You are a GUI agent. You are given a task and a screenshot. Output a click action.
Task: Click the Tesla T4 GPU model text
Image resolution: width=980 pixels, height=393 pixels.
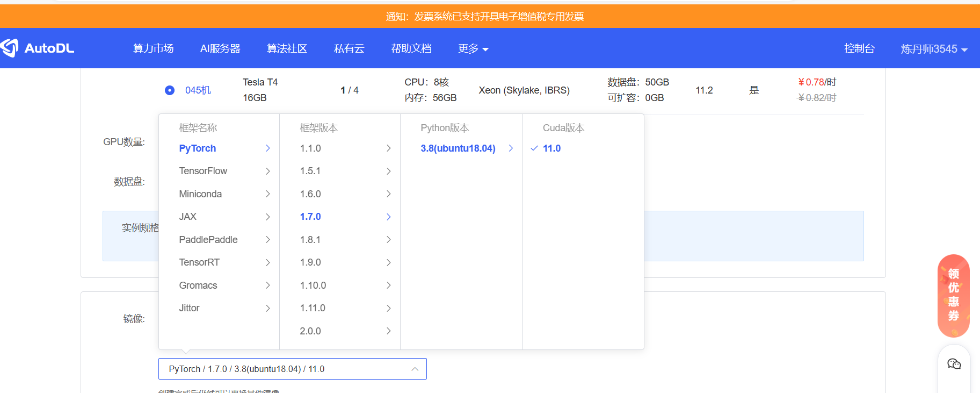click(x=260, y=82)
